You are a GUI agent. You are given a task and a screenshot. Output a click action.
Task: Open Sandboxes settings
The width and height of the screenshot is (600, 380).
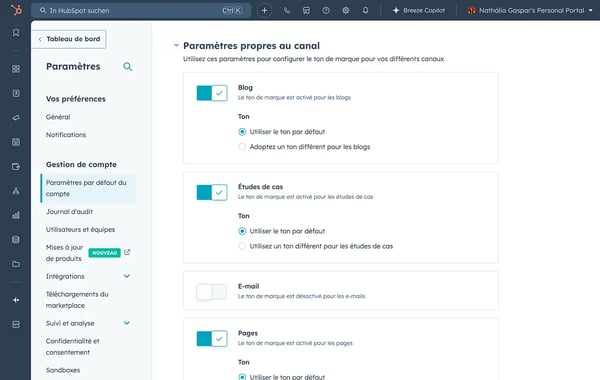pyautogui.click(x=63, y=370)
